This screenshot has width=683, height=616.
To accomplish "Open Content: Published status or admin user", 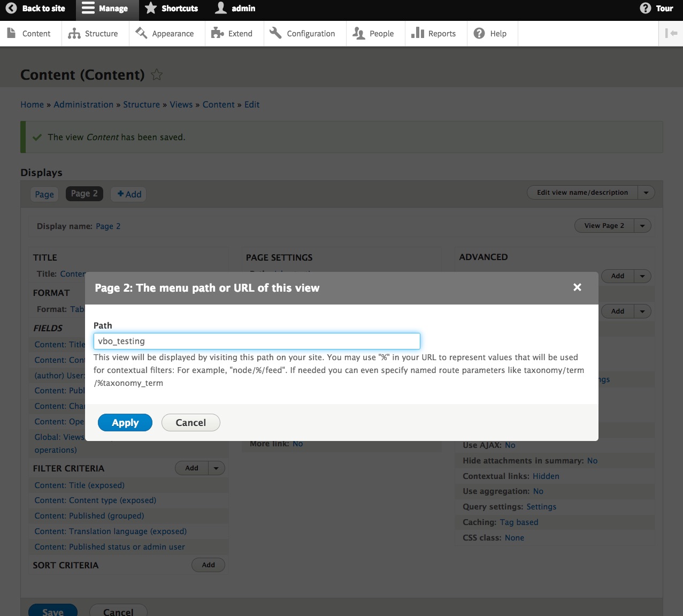I will [x=110, y=547].
